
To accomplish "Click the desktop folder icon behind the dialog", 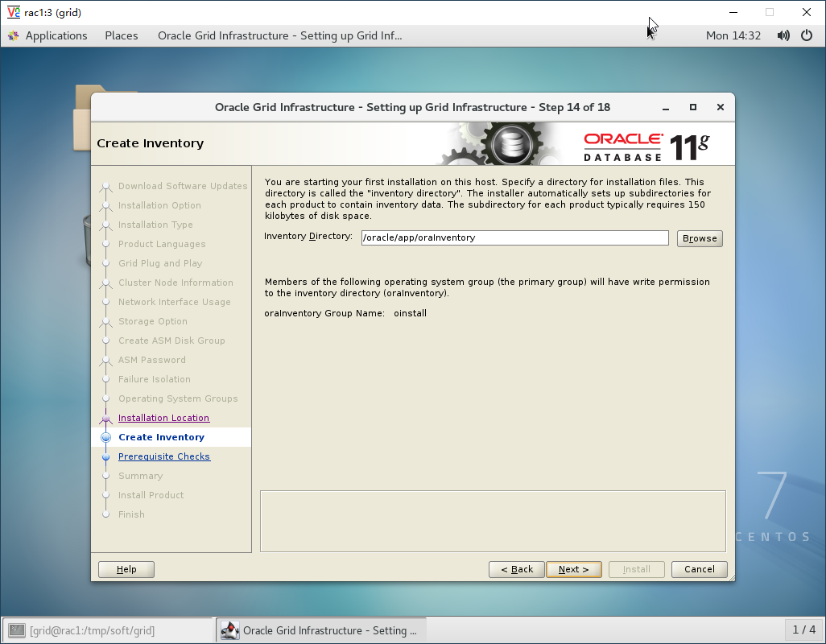I will pyautogui.click(x=83, y=118).
